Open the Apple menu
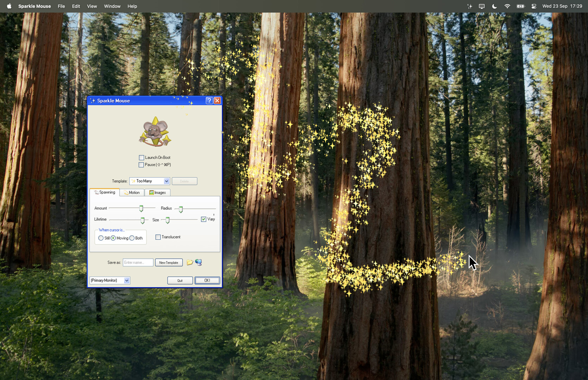The image size is (588, 380). click(9, 6)
